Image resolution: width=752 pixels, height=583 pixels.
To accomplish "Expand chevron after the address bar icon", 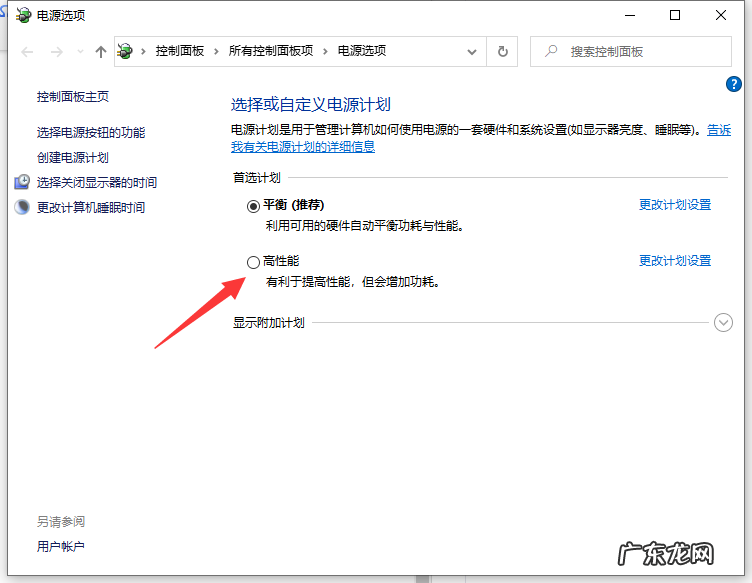I will tap(143, 51).
